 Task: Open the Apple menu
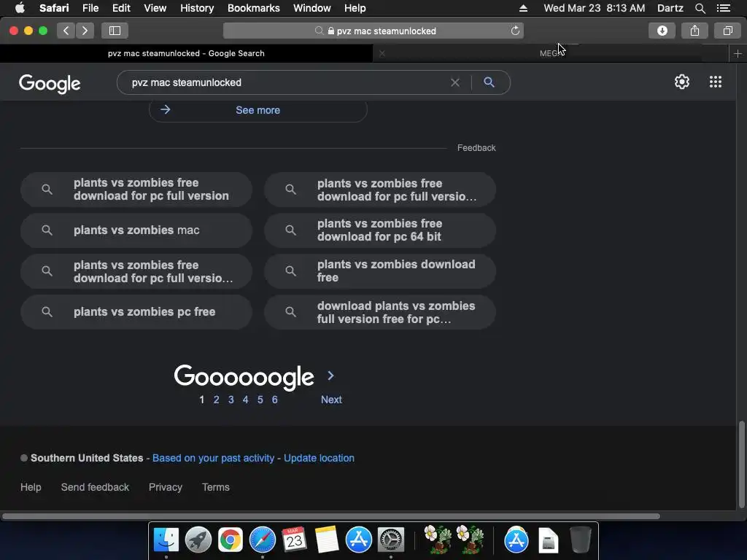(x=20, y=8)
